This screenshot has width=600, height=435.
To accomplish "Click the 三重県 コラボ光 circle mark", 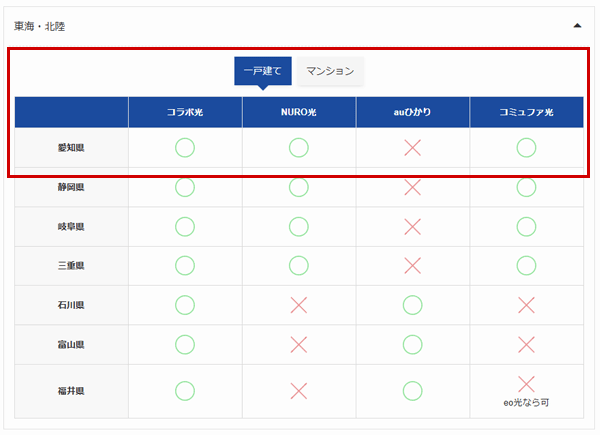I will tap(185, 266).
